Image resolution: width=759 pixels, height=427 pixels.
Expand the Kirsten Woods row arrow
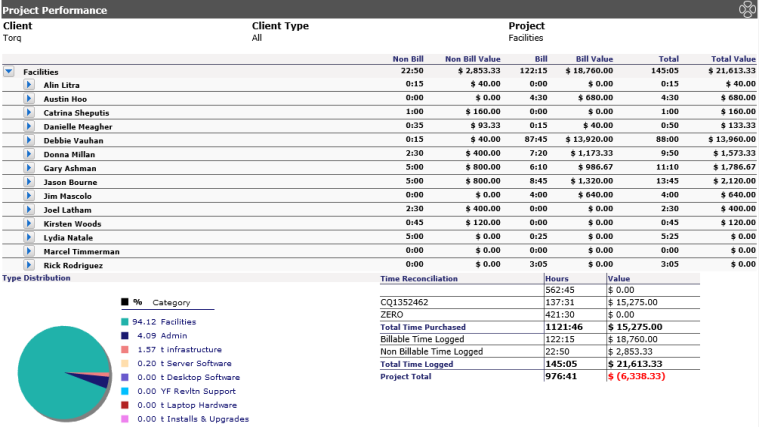(29, 224)
